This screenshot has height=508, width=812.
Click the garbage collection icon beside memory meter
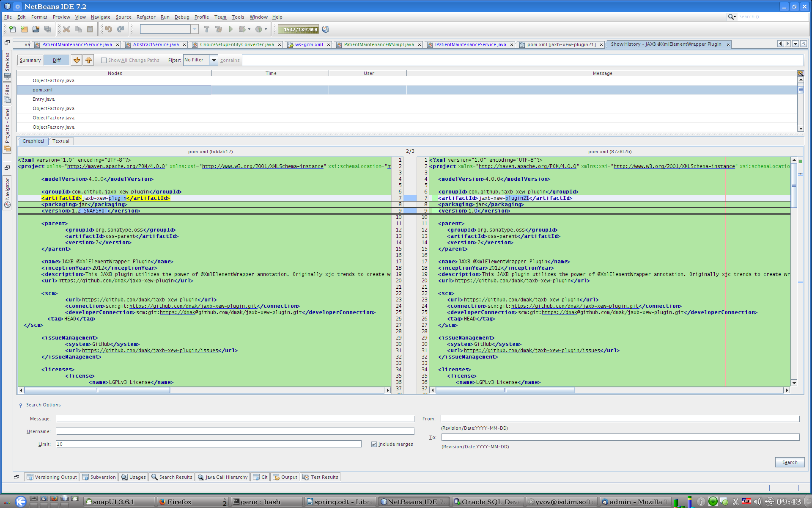tap(326, 29)
